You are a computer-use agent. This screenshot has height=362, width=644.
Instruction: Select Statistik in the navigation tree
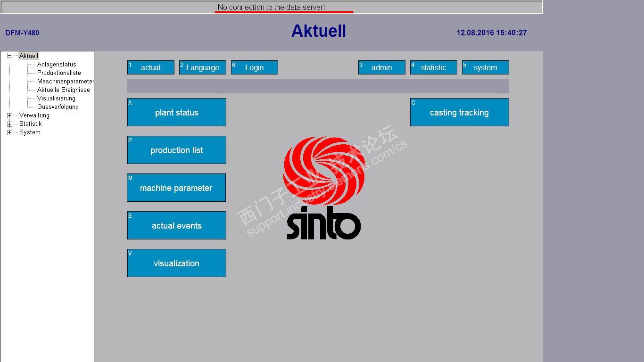coord(31,124)
